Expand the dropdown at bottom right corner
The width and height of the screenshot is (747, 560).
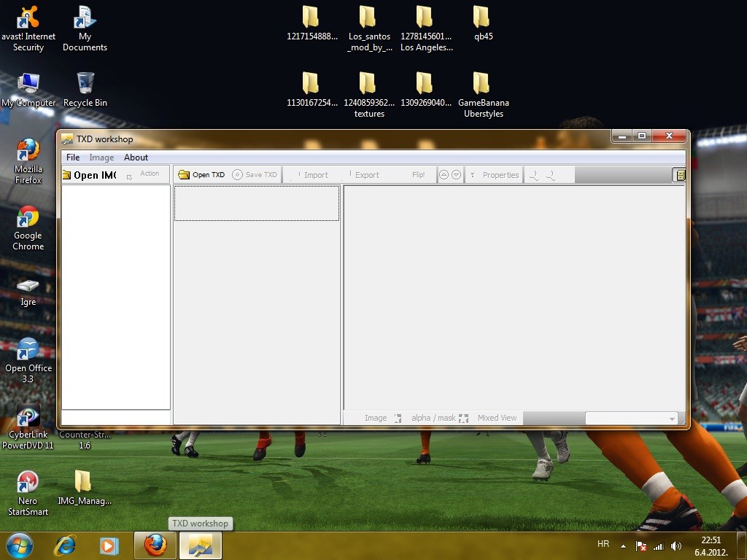click(x=672, y=419)
